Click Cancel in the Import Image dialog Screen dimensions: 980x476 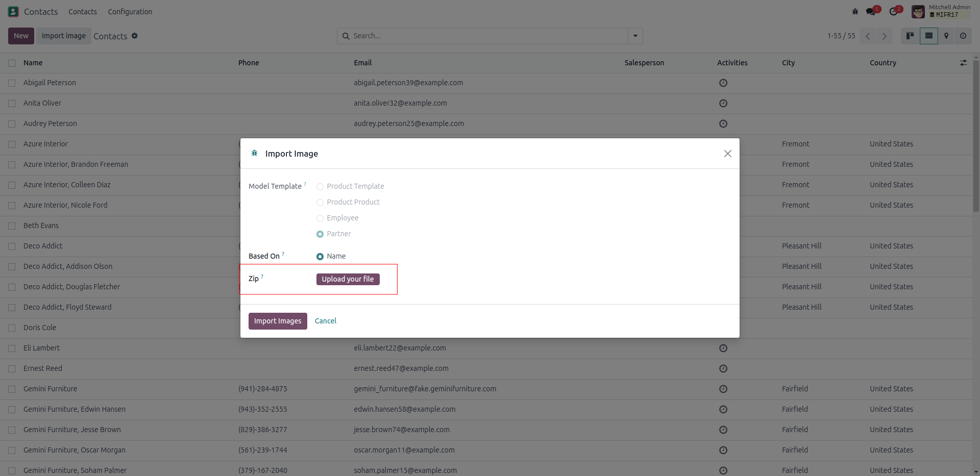click(x=325, y=321)
